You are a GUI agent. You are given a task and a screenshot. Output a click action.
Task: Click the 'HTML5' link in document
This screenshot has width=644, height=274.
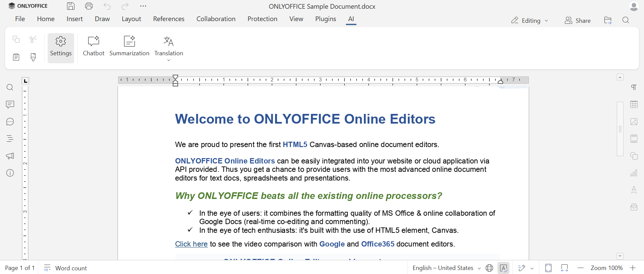pos(295,145)
